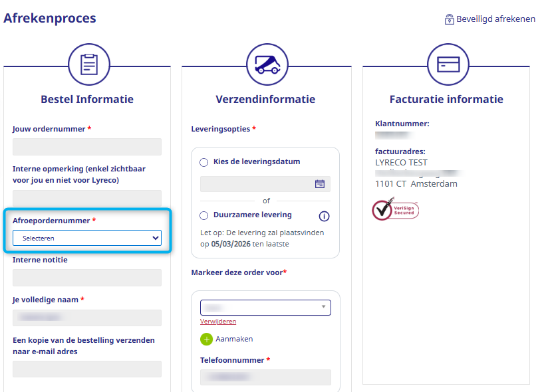
Task: Click the credit card Facturatie icon
Action: point(448,65)
